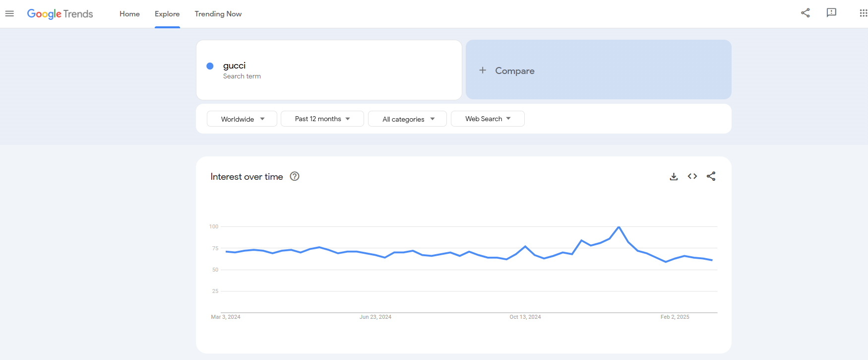Viewport: 868px width, 360px height.
Task: Add a comparison term with Compare
Action: (x=599, y=70)
